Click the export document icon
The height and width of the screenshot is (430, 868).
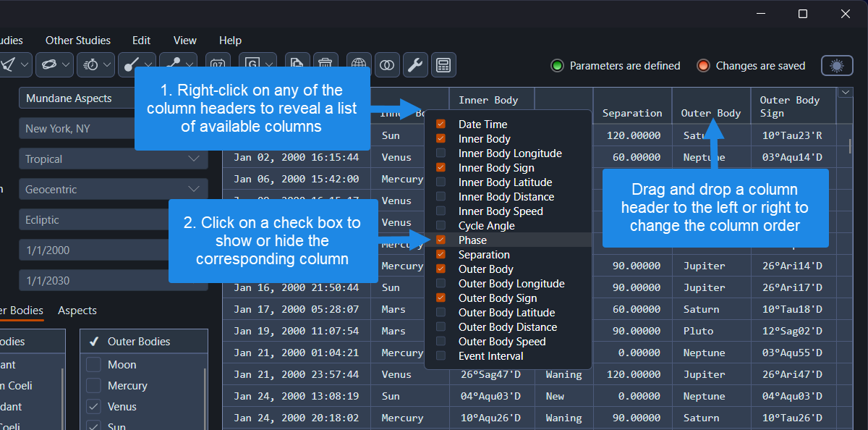coord(297,64)
